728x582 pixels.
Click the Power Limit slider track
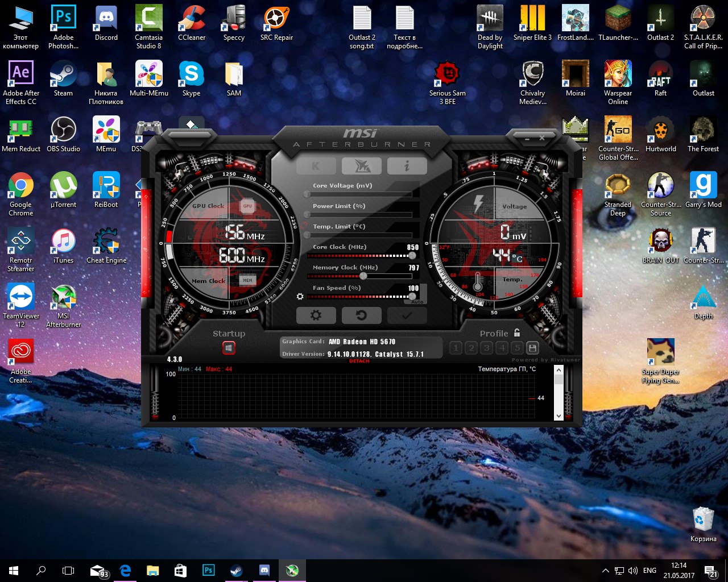(x=359, y=215)
